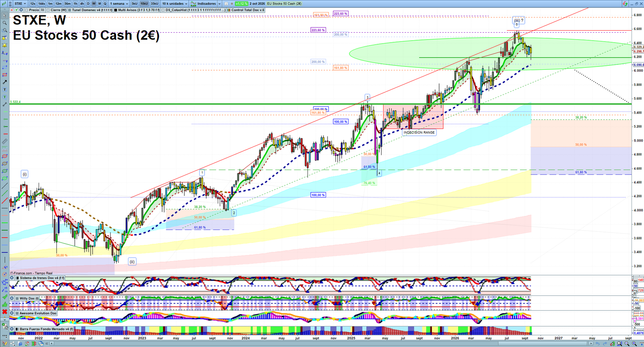Remove Sistema de trenes Doc indicator panel

point(12,278)
